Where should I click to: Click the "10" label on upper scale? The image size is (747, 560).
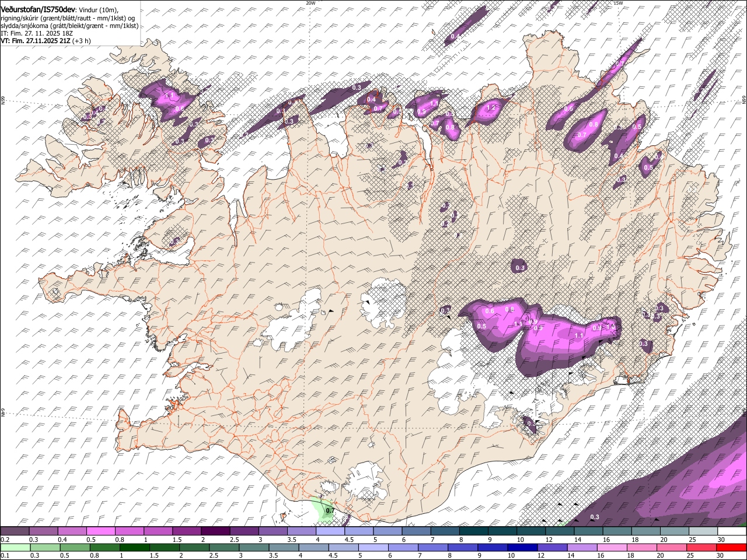tap(521, 540)
